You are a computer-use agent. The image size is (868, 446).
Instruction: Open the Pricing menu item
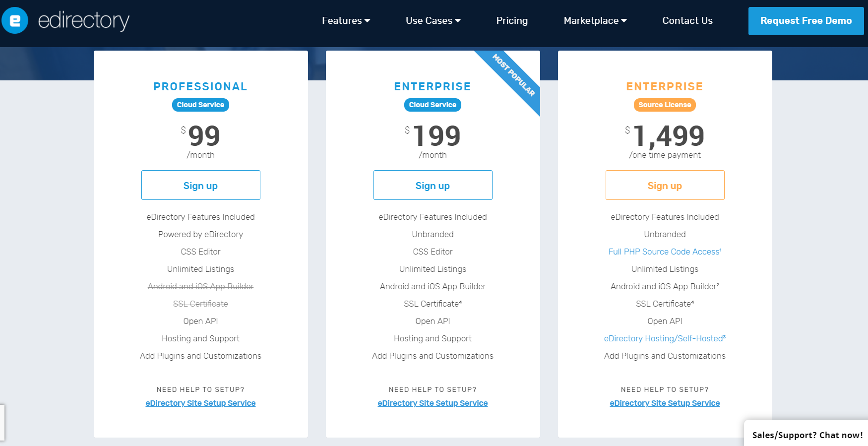point(512,21)
